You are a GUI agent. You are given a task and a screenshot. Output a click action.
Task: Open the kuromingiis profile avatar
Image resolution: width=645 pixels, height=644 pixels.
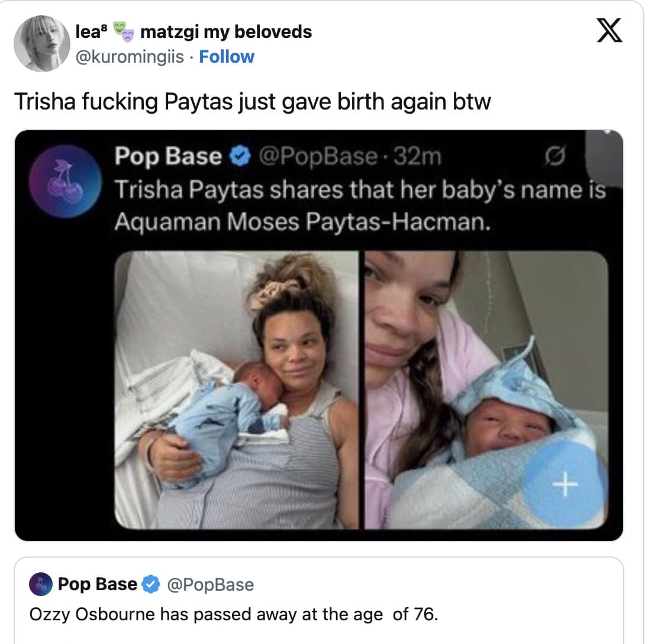42,44
